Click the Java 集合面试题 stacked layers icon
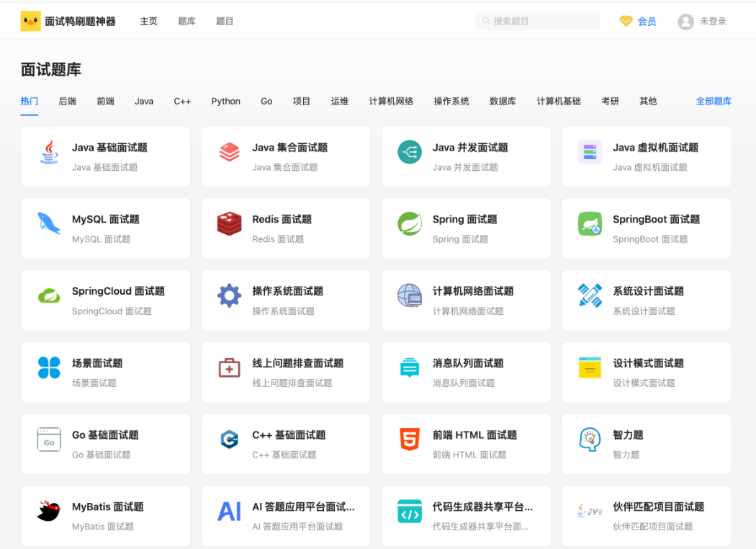The width and height of the screenshot is (756, 549). click(x=230, y=152)
